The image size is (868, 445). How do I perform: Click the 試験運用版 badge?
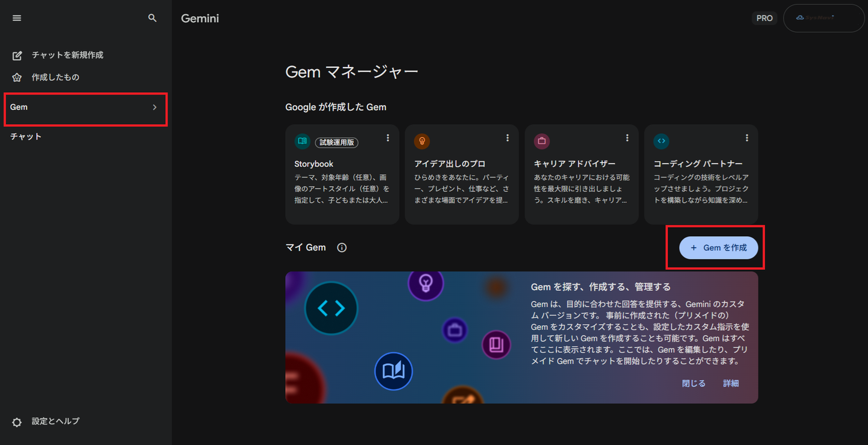[x=336, y=143]
